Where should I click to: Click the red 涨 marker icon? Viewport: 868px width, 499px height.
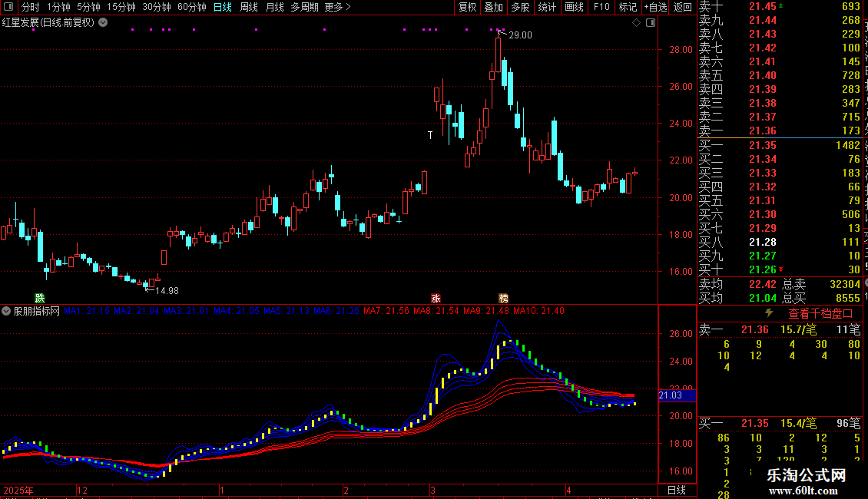[436, 298]
